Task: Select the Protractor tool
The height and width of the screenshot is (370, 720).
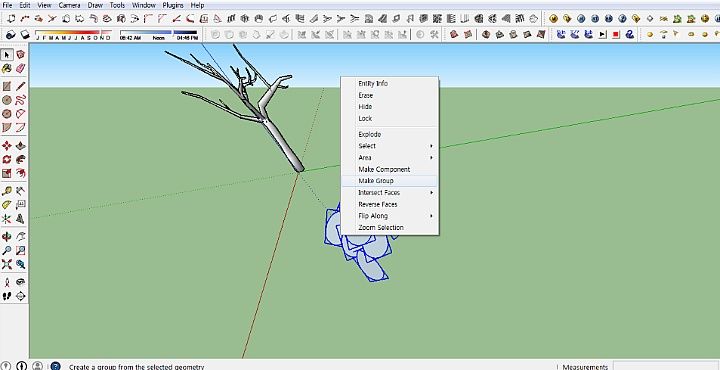Action: [7, 205]
